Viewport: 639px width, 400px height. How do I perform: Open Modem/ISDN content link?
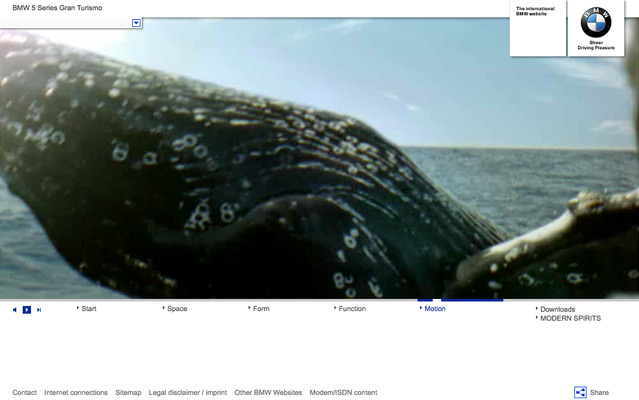pos(343,393)
